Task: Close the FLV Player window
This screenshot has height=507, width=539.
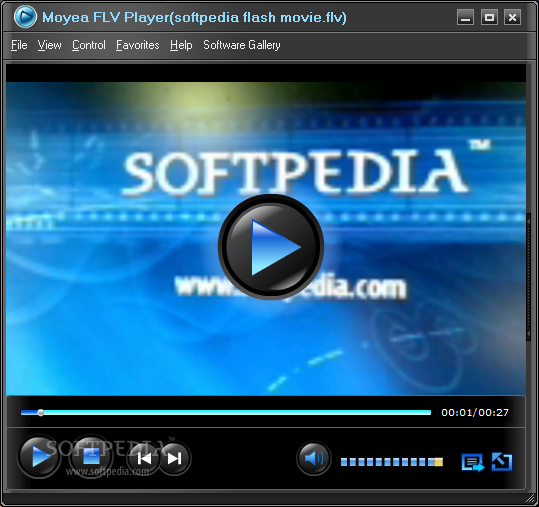Action: click(512, 17)
